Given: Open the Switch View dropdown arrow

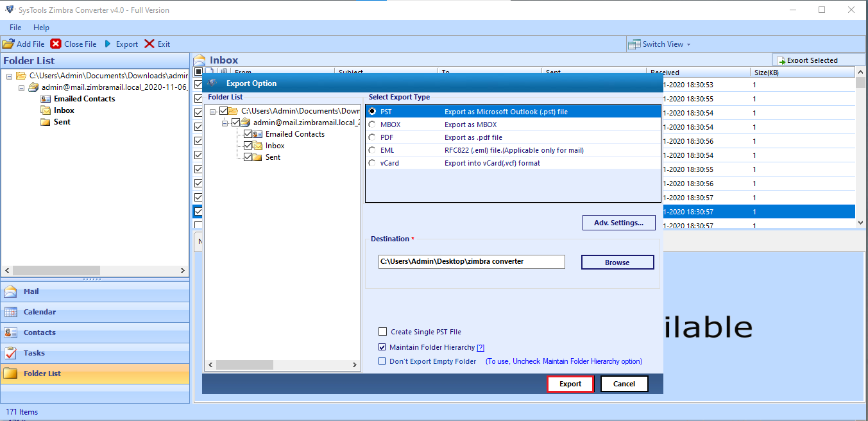Looking at the screenshot, I should (689, 44).
